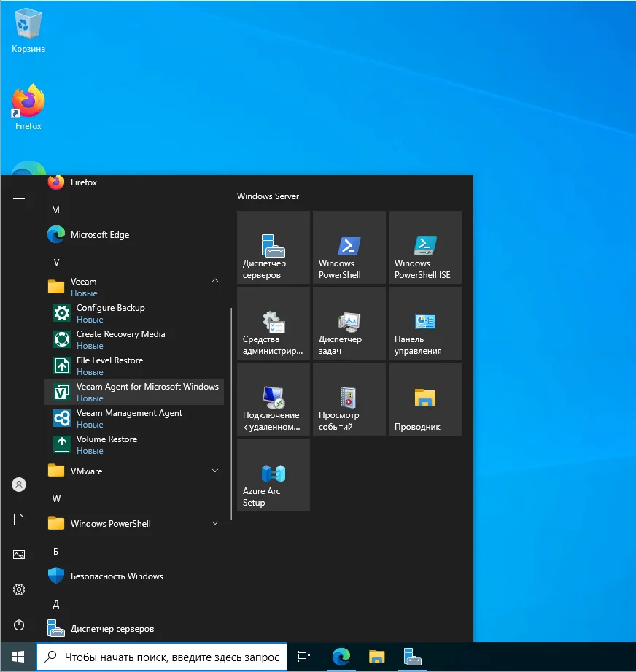This screenshot has height=672, width=636.
Task: Open the Проводник tile
Action: click(425, 399)
